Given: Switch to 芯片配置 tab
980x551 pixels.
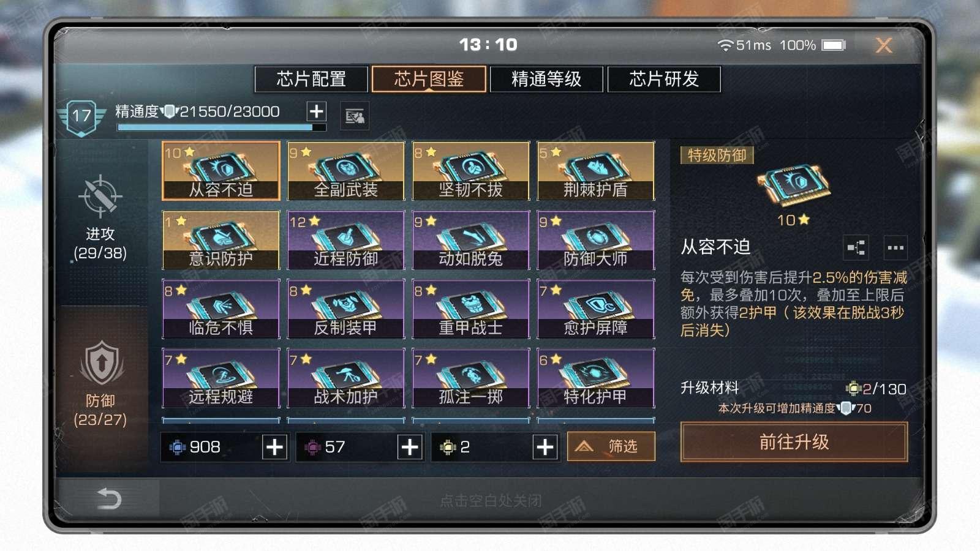Looking at the screenshot, I should tap(311, 79).
